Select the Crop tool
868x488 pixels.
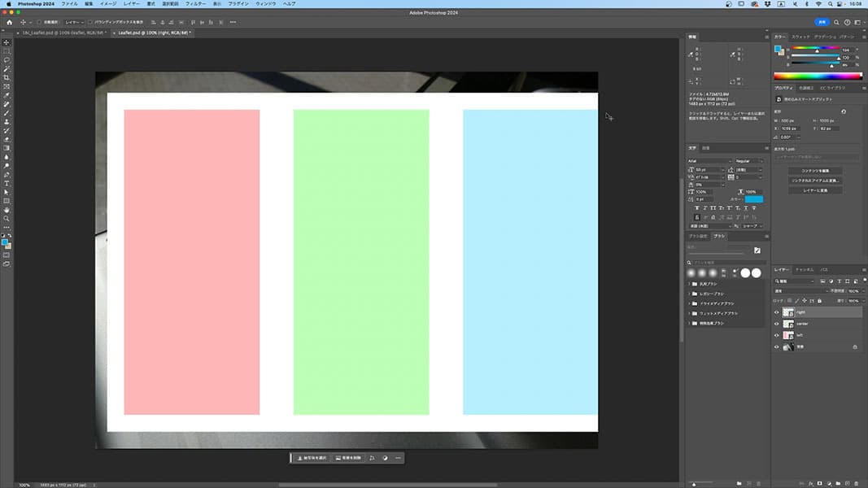(x=7, y=77)
